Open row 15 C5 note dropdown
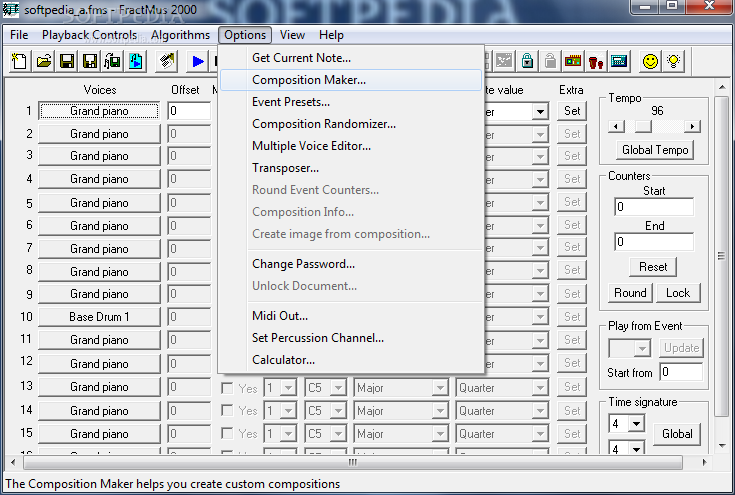 point(325,434)
